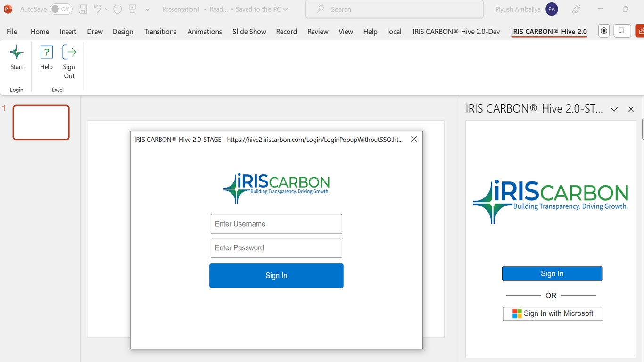This screenshot has width=644, height=362.
Task: Click the pen Coming Soon icon
Action: [x=576, y=9]
